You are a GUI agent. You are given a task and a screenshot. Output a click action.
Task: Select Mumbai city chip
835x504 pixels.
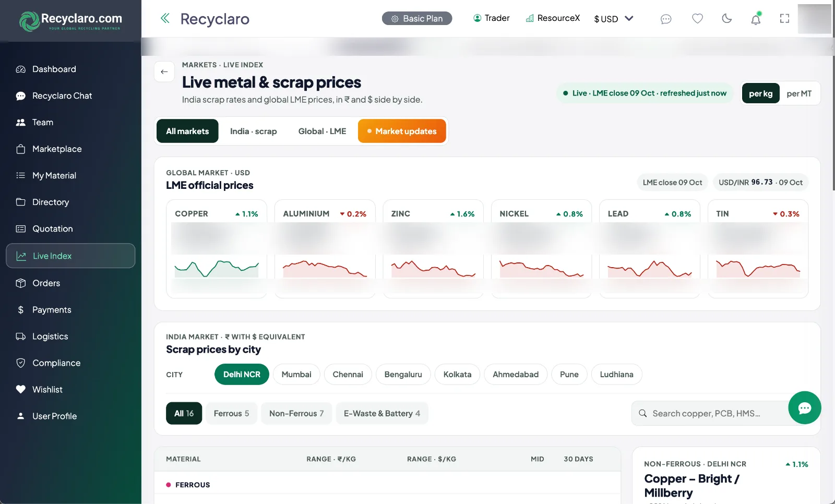(296, 374)
